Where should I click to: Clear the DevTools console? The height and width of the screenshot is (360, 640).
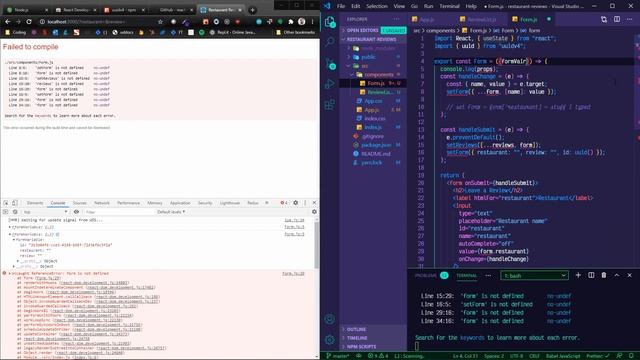(15, 212)
